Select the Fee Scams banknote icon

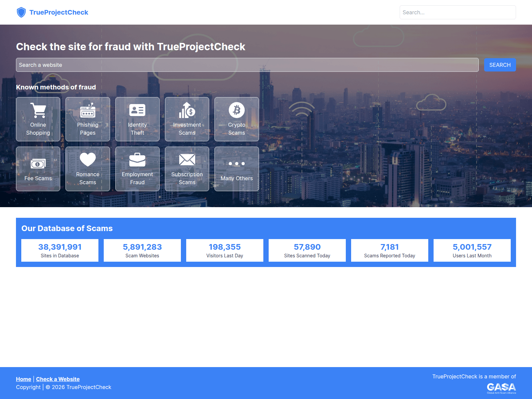coord(38,164)
